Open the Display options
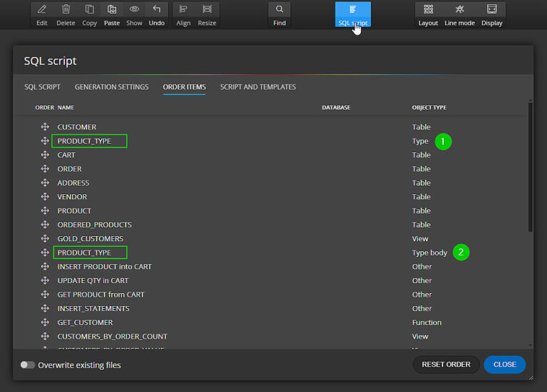Image resolution: width=547 pixels, height=392 pixels. (491, 10)
